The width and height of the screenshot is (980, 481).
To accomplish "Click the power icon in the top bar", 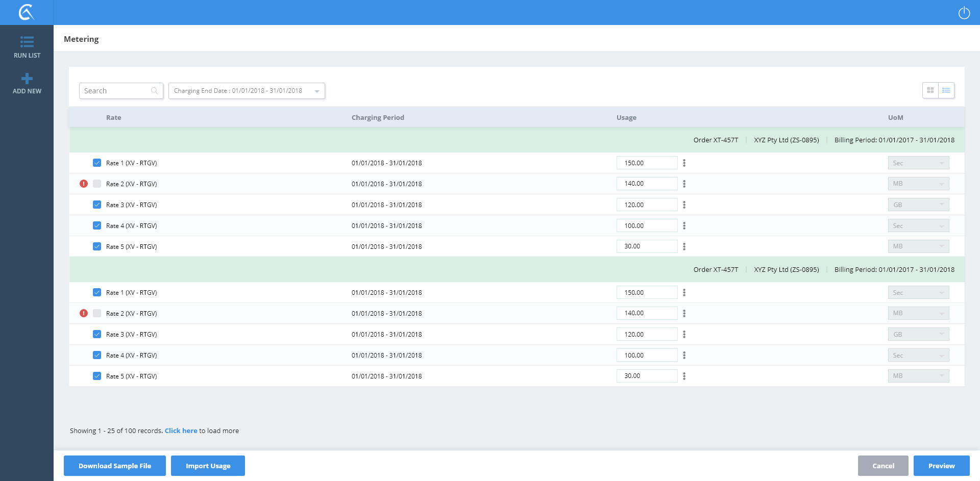I will (x=964, y=13).
